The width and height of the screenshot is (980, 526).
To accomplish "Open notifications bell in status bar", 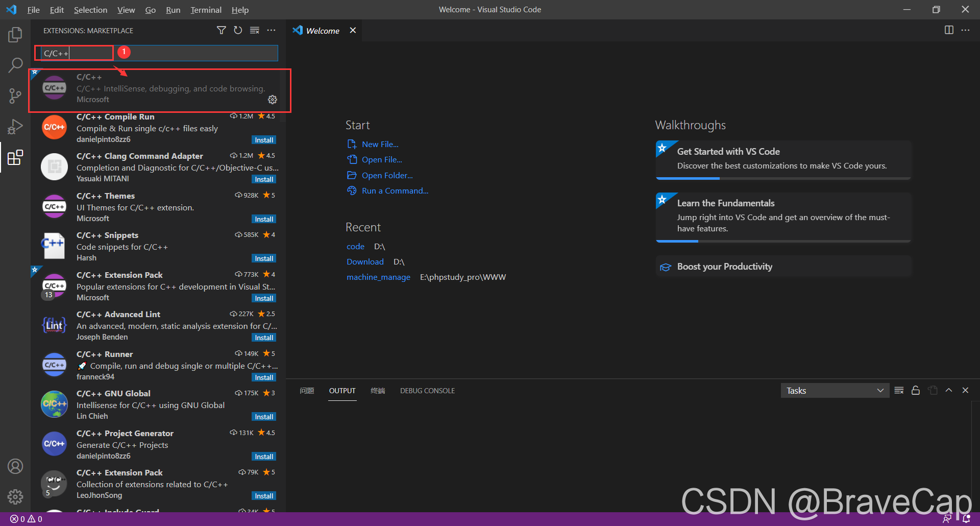I will [966, 519].
